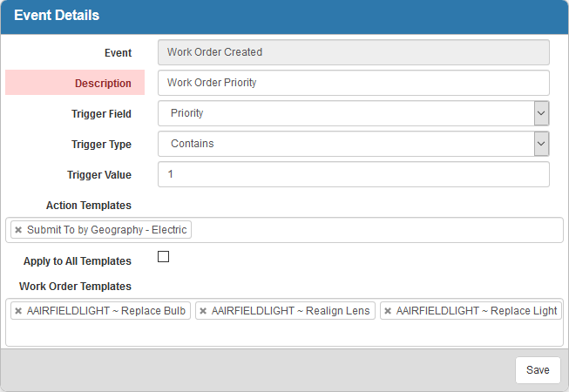Remove Submit To by Geography - Electric tag
The height and width of the screenshot is (392, 569).
[18, 230]
